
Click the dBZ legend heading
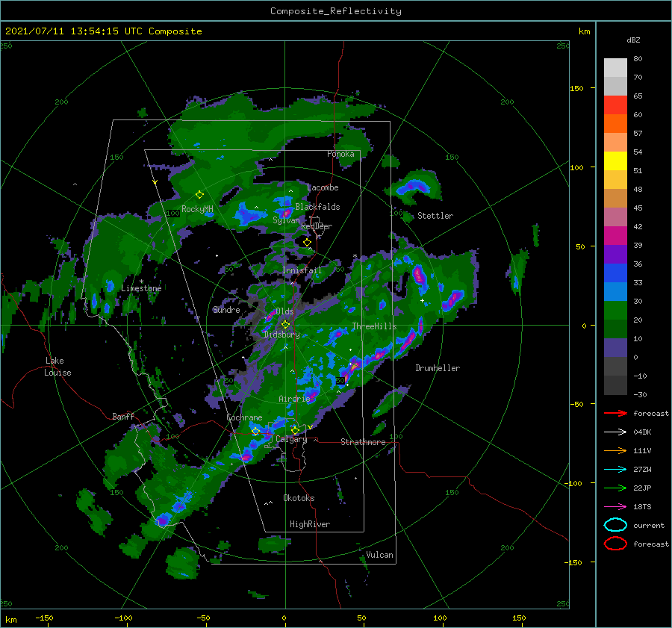tap(633, 40)
